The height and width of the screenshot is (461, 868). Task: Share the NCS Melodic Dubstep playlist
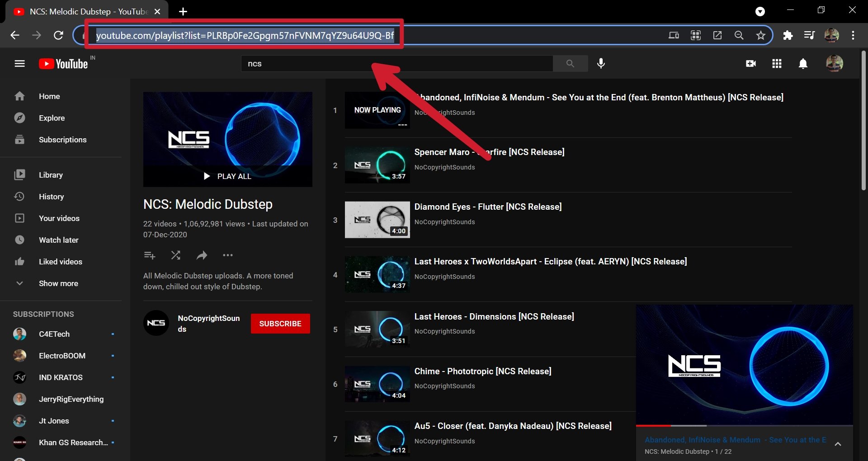202,255
